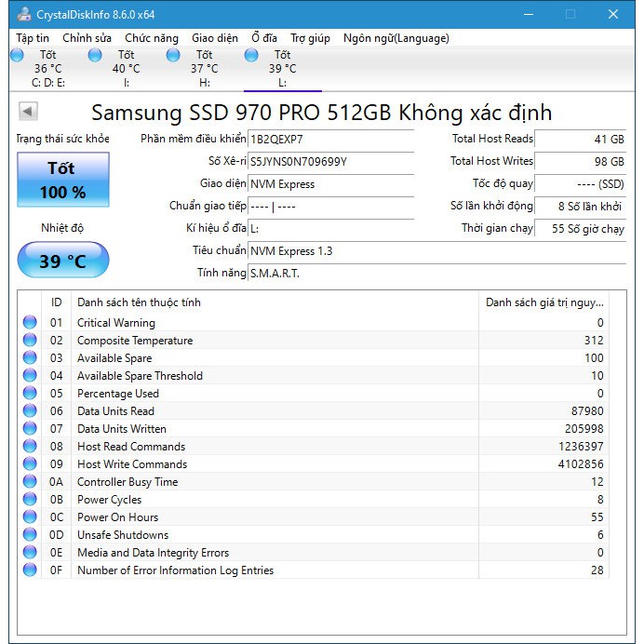Select the I: disk status orb
The width and height of the screenshot is (644, 644).
[x=95, y=55]
